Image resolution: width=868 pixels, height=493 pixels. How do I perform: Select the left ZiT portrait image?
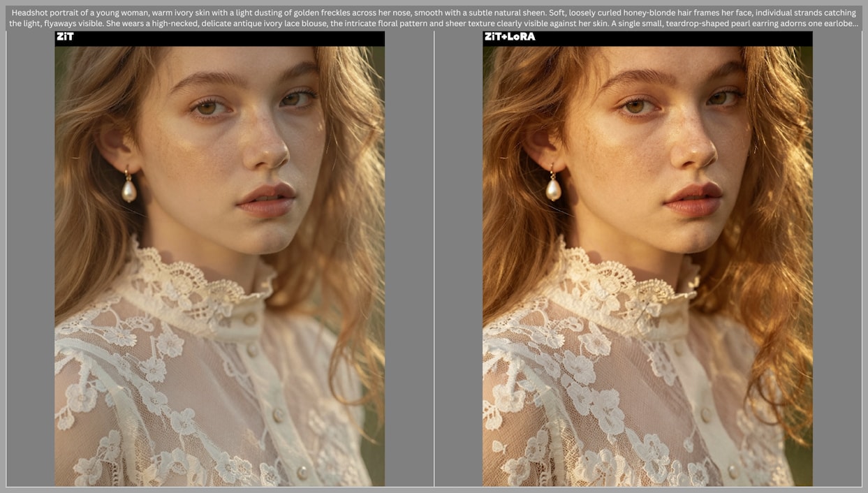click(x=219, y=265)
